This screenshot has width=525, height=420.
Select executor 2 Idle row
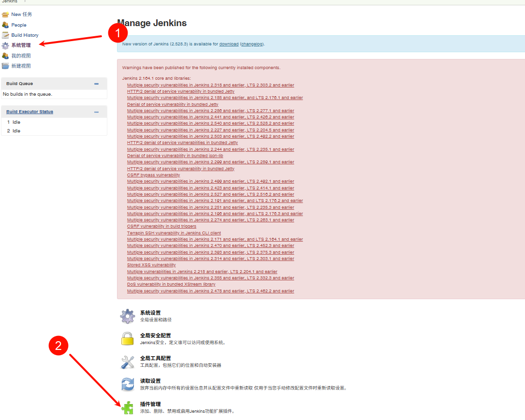[x=54, y=131]
